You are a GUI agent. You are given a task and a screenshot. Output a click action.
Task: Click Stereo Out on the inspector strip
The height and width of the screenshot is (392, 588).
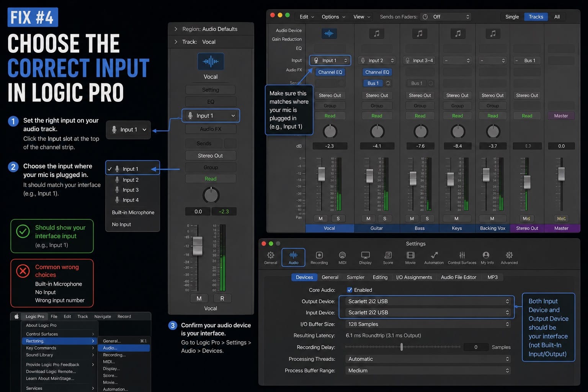coord(211,156)
